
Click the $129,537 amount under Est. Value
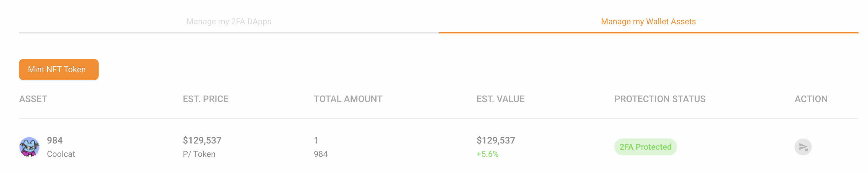pos(496,140)
